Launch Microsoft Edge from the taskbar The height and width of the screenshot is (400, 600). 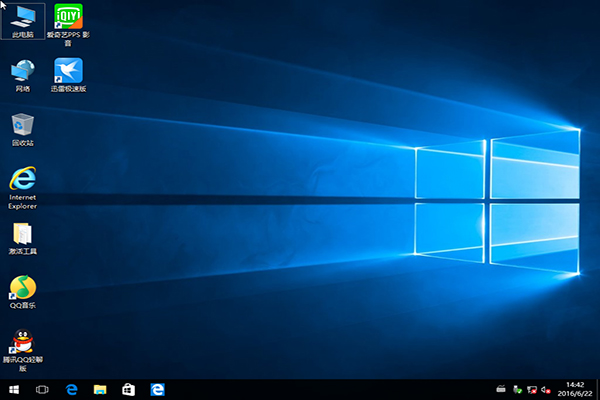71,388
